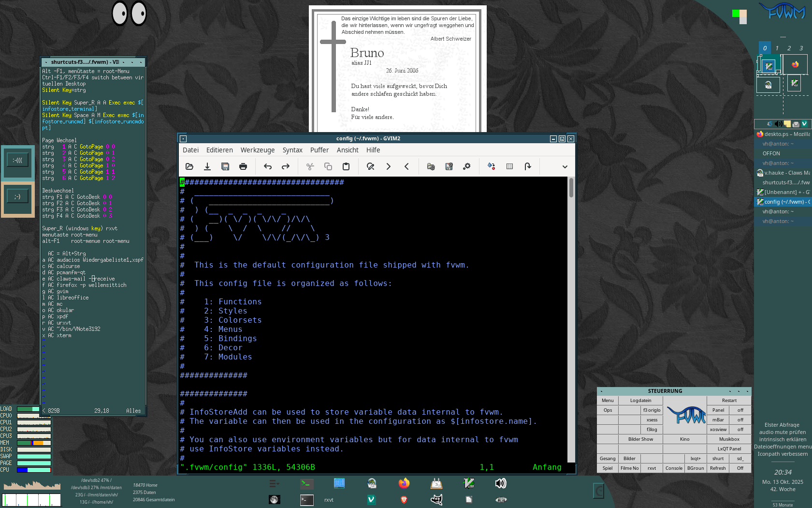Click the Brave browser icon
Screen dimensions: 812x508
(404, 500)
